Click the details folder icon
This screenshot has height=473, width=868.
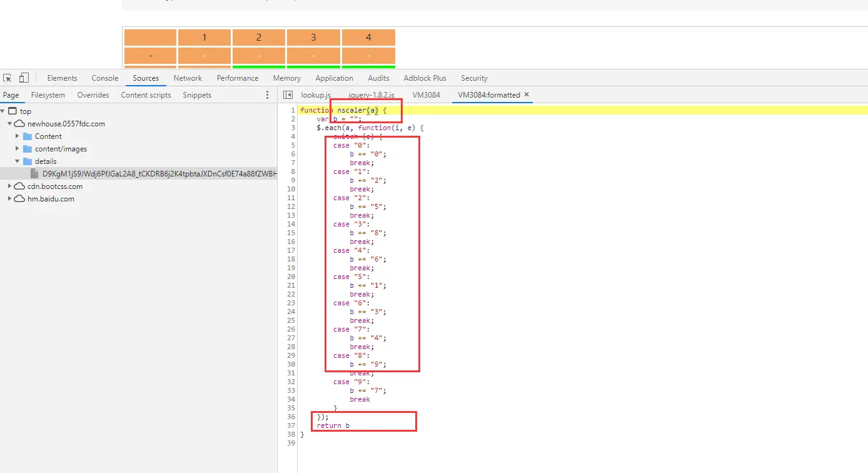28,161
